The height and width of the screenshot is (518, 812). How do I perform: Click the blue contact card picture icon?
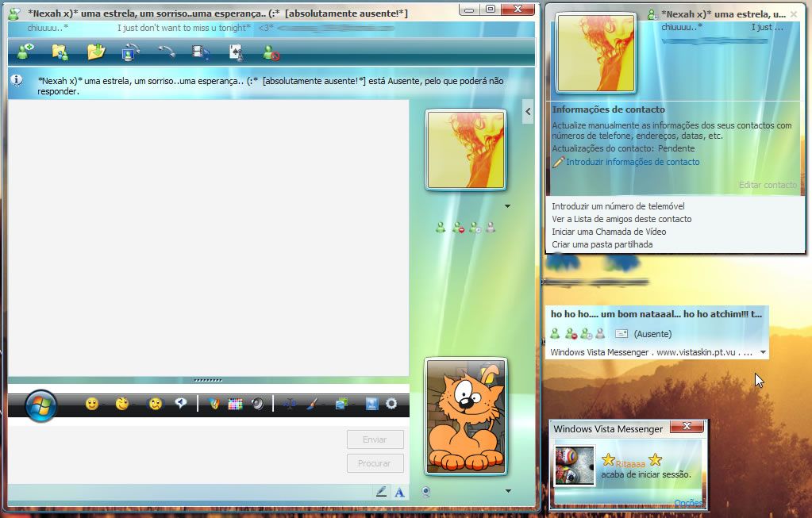[371, 404]
